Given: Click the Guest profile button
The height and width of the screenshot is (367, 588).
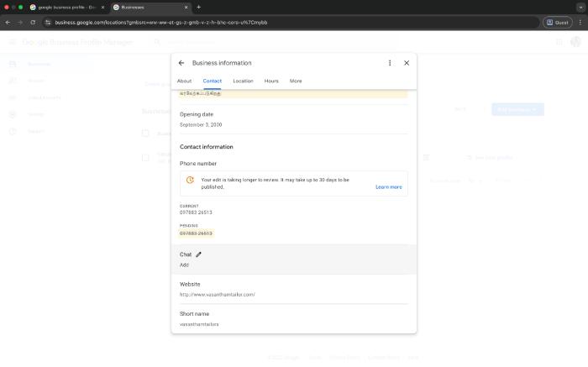Looking at the screenshot, I should tap(557, 22).
